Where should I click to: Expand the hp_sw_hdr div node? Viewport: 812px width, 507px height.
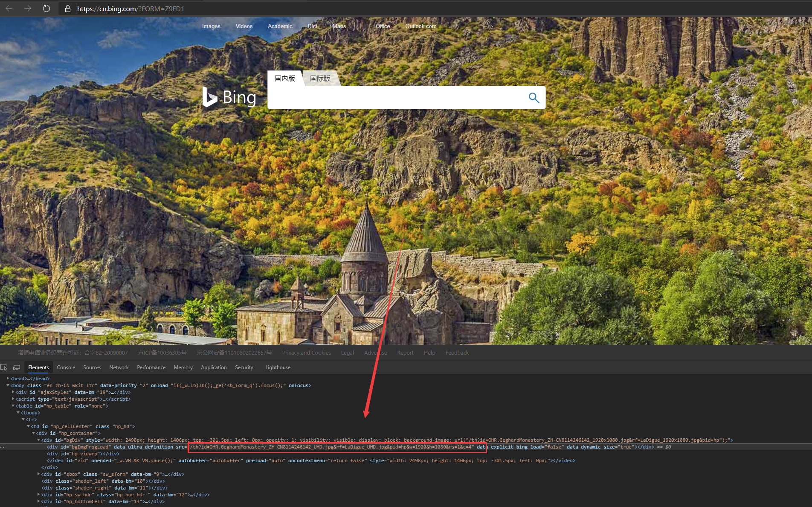point(38,495)
